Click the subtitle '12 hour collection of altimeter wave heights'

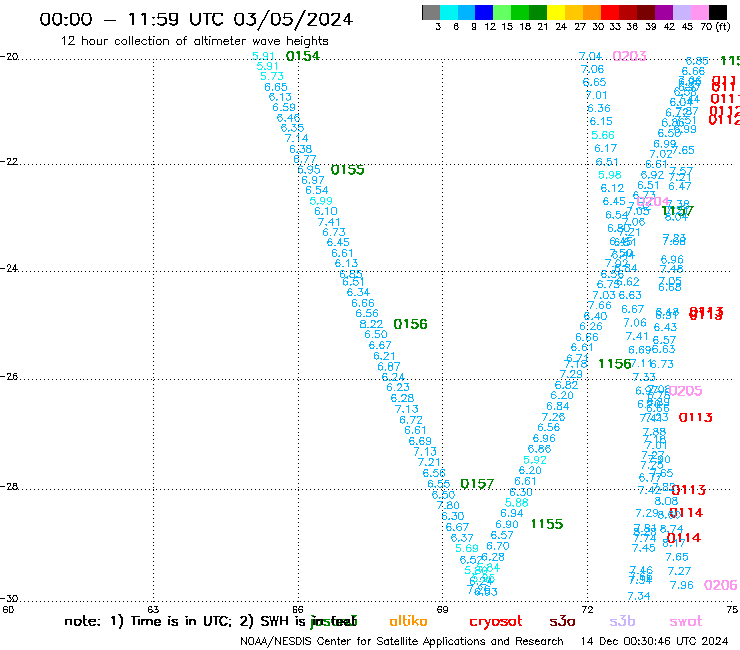pos(194,41)
